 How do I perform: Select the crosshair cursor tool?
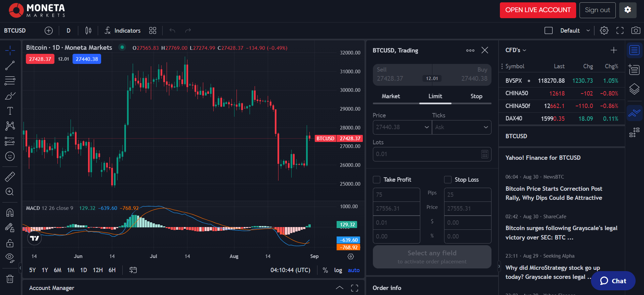(x=10, y=50)
